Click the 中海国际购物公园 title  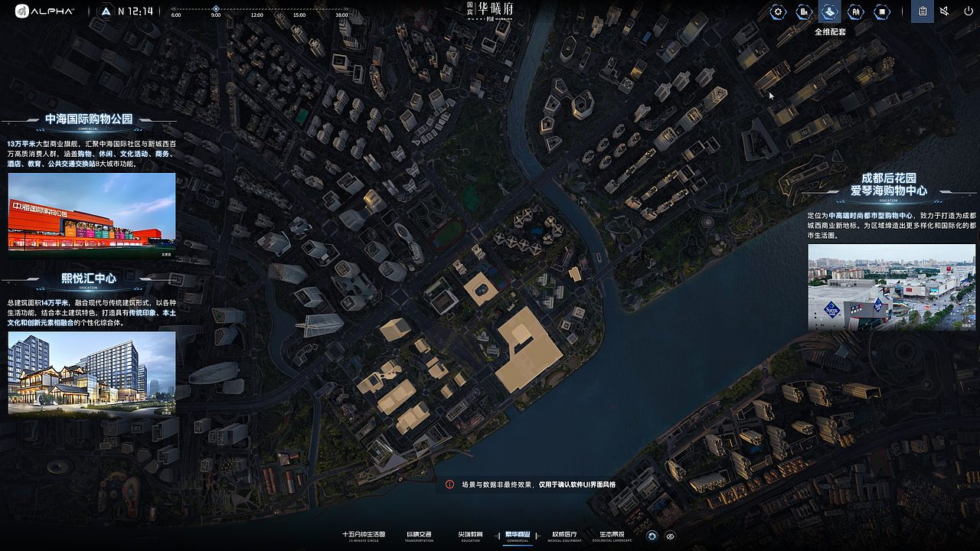(89, 119)
